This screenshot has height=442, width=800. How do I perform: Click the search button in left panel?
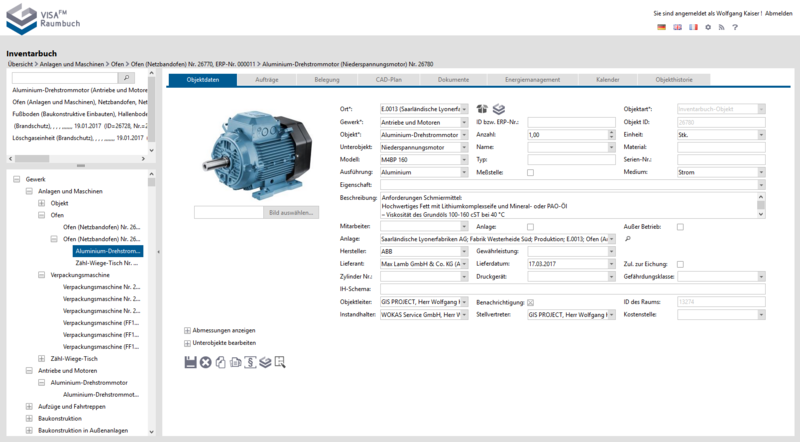tap(126, 78)
